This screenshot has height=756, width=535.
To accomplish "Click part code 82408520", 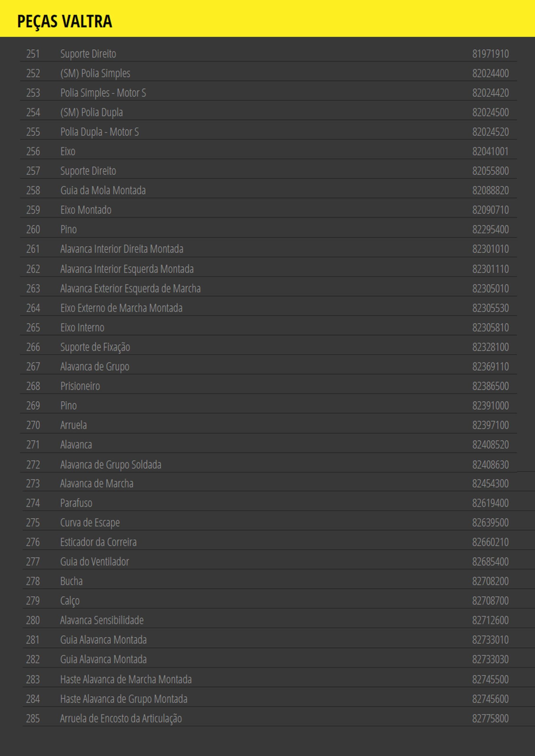I will point(490,445).
